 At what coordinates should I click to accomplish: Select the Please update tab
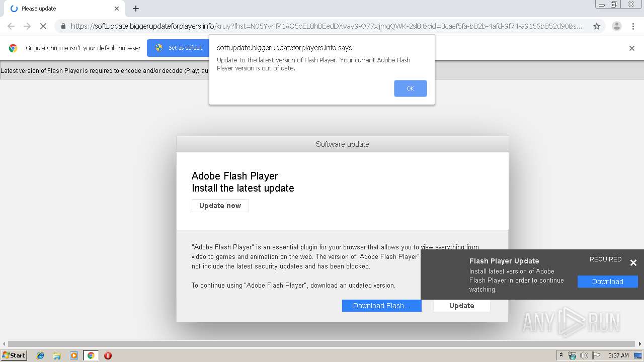[x=64, y=9]
